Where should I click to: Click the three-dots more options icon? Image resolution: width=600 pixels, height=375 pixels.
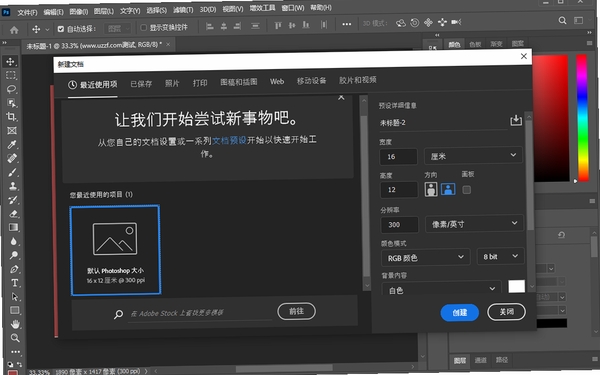coord(347,24)
